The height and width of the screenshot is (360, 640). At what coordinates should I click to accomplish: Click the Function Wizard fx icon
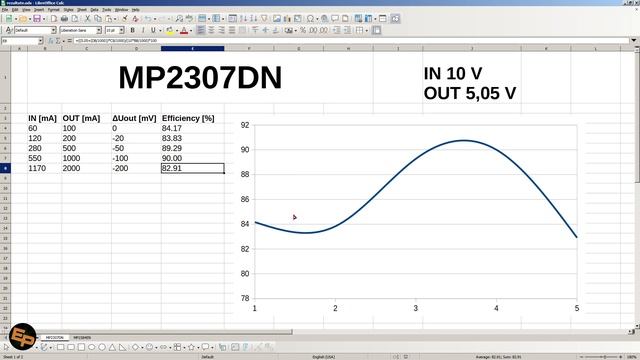click(51, 41)
